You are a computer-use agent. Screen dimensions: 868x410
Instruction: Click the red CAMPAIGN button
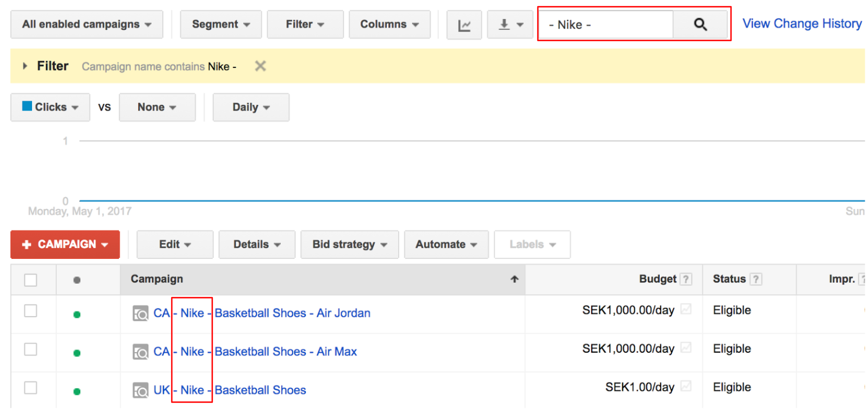coord(65,244)
